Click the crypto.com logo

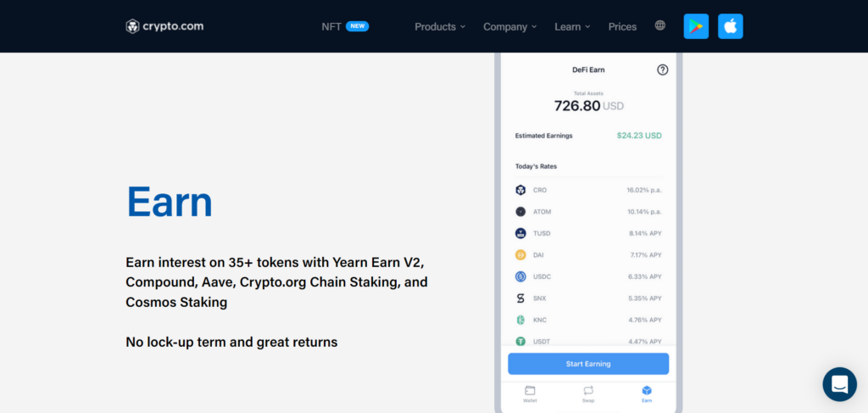point(164,26)
